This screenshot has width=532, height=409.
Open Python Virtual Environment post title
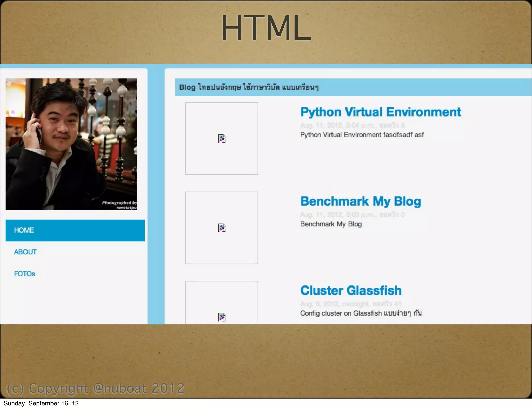(x=381, y=112)
